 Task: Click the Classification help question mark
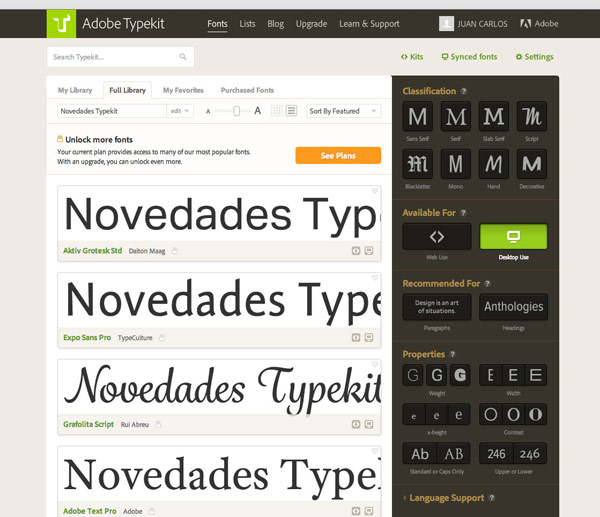[x=464, y=91]
